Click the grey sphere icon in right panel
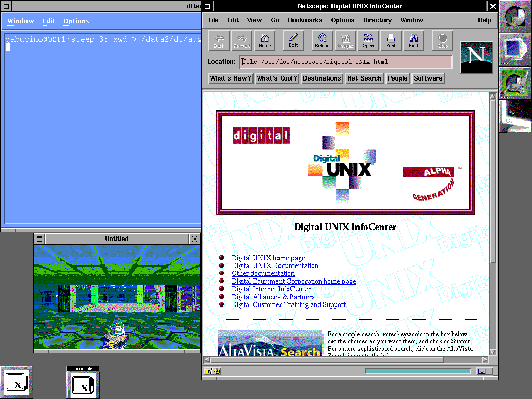 [x=515, y=16]
